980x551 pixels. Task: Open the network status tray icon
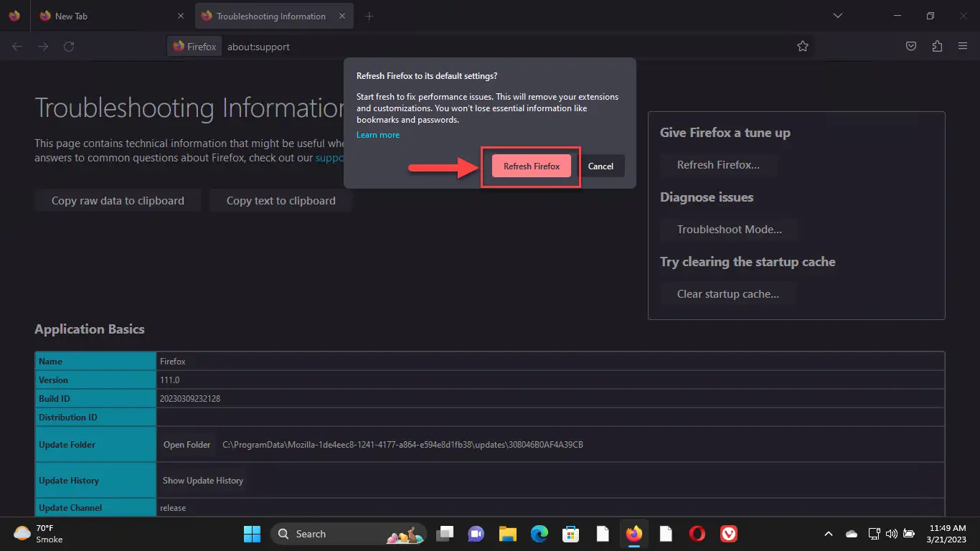(x=875, y=534)
